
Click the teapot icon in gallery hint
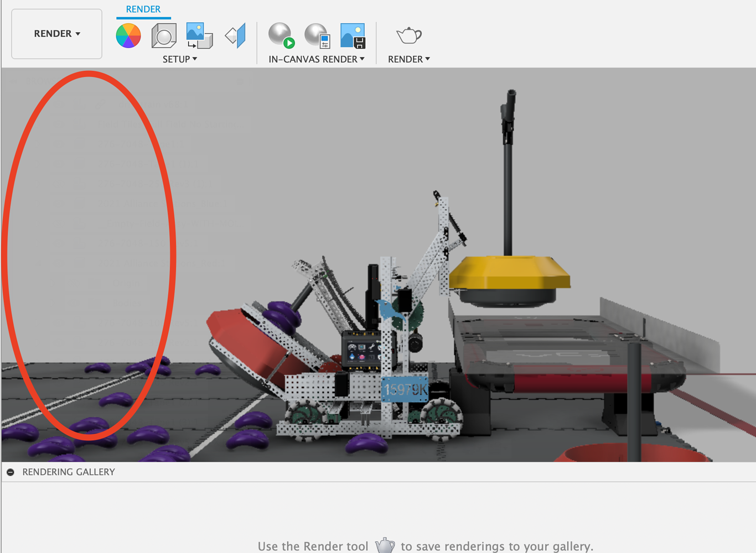(385, 546)
